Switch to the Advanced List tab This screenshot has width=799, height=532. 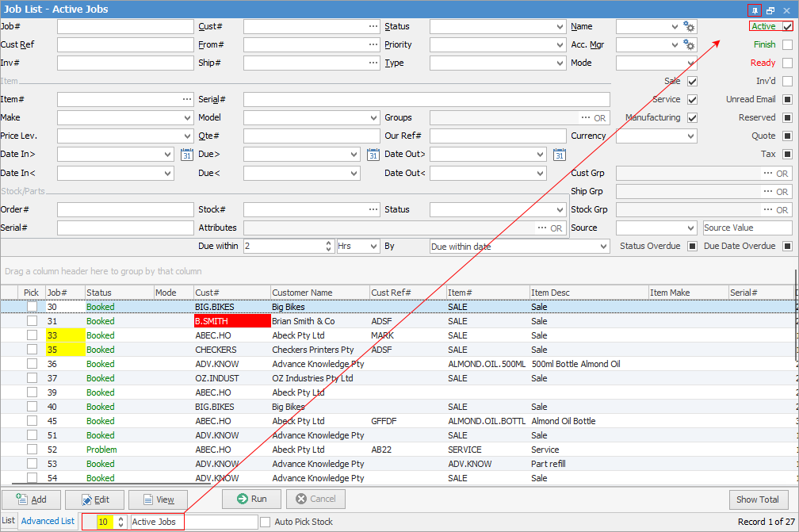[x=48, y=521]
